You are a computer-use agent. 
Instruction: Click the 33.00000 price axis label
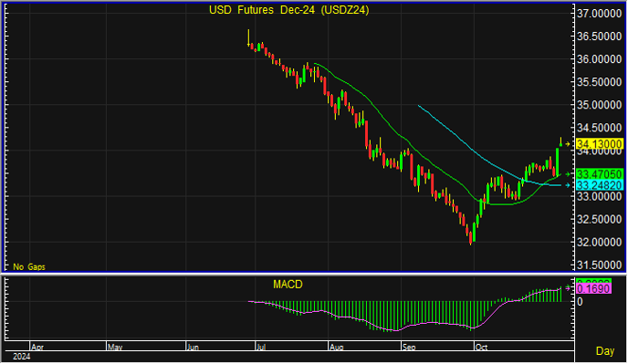coord(599,196)
